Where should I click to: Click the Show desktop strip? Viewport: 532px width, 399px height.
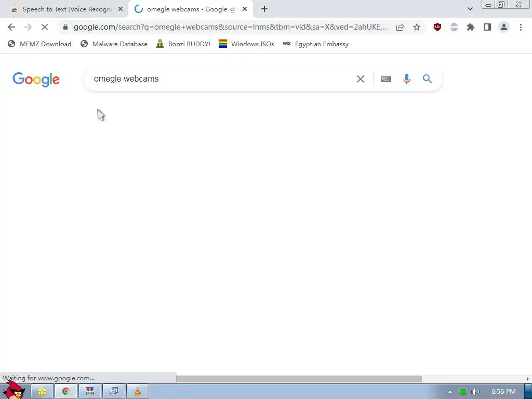528,392
